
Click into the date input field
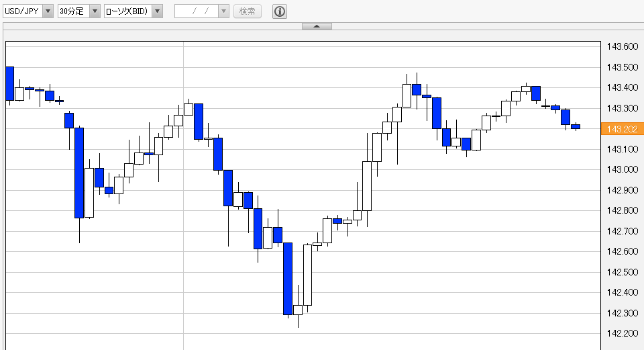[197, 11]
